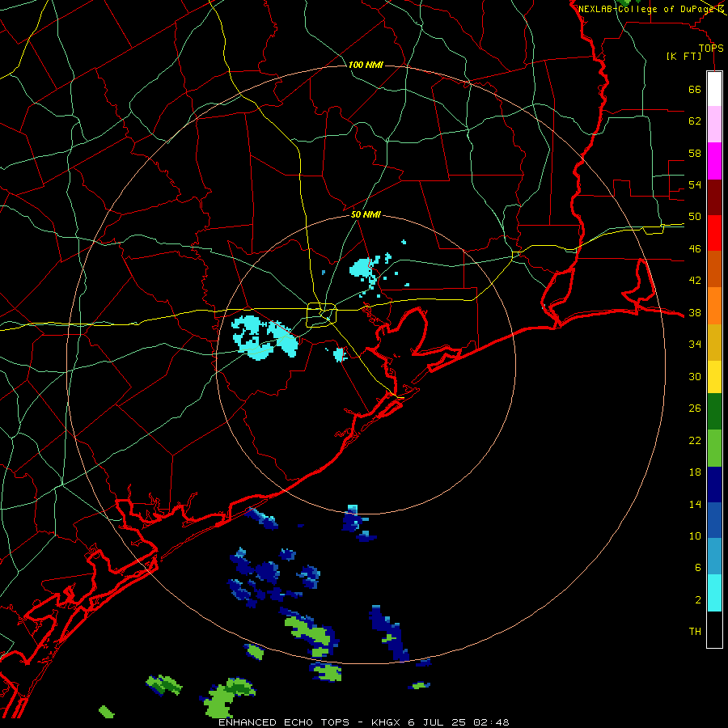Image resolution: width=728 pixels, height=728 pixels.
Task: Click the '50 NMI' range ring label
Action: 366,214
